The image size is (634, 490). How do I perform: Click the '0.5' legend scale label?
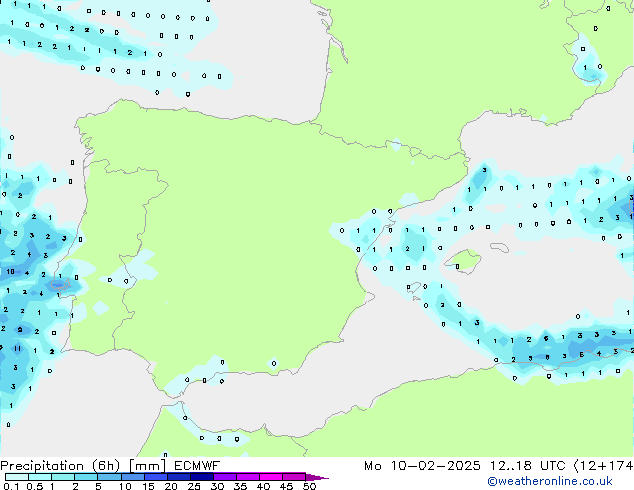[x=35, y=486]
